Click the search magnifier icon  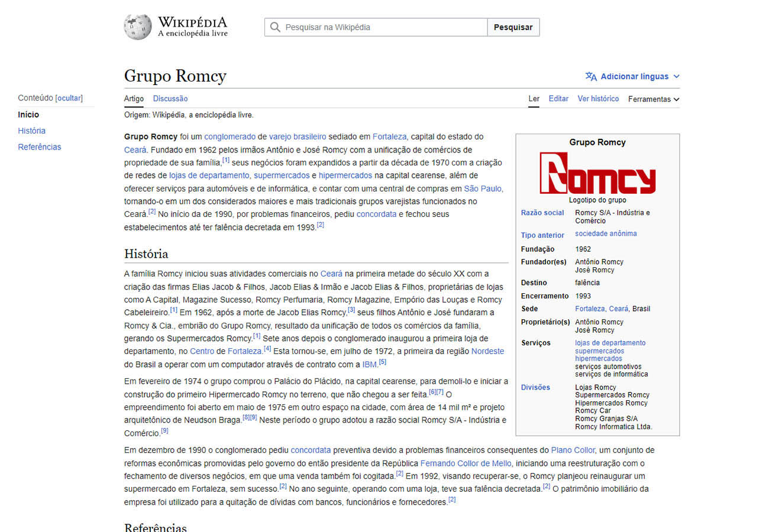click(275, 27)
